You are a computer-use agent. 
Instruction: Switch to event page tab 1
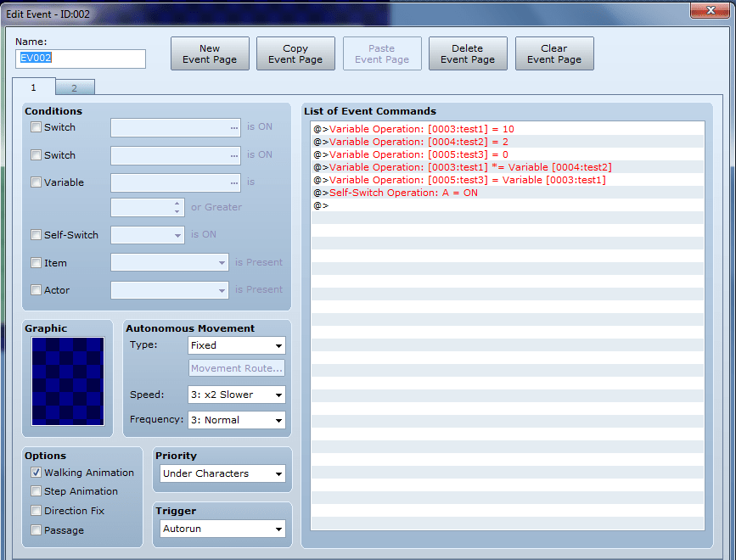pos(34,87)
